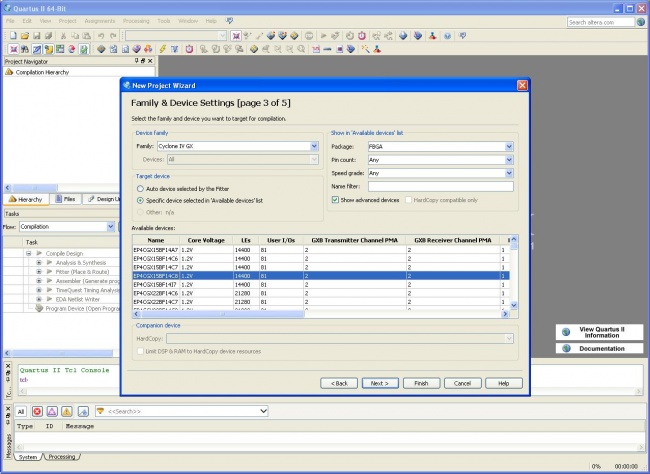Select the Other n/a radio option
This screenshot has height=474, width=650.
(140, 212)
